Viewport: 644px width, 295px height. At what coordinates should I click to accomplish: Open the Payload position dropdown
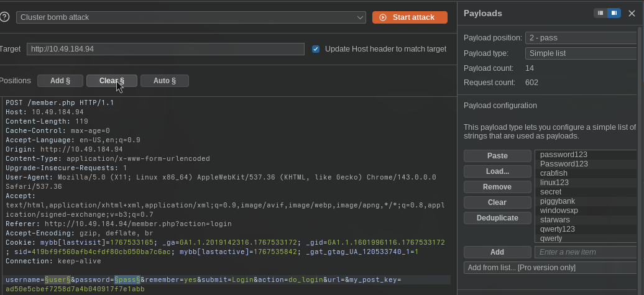[581, 38]
